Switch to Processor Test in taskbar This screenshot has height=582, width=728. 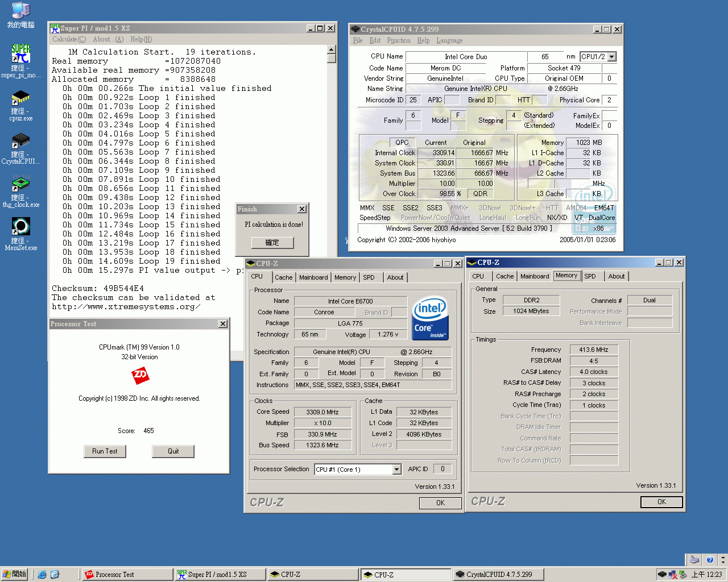(x=127, y=575)
